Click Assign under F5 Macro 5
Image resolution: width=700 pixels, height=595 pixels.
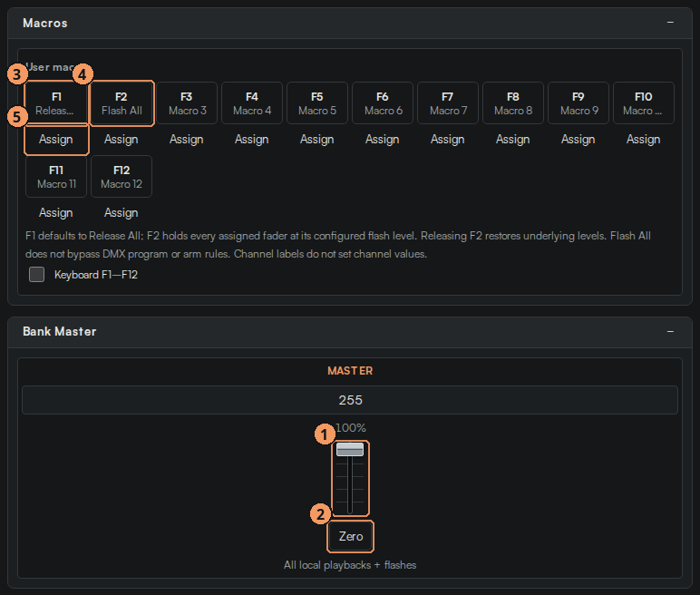point(317,140)
